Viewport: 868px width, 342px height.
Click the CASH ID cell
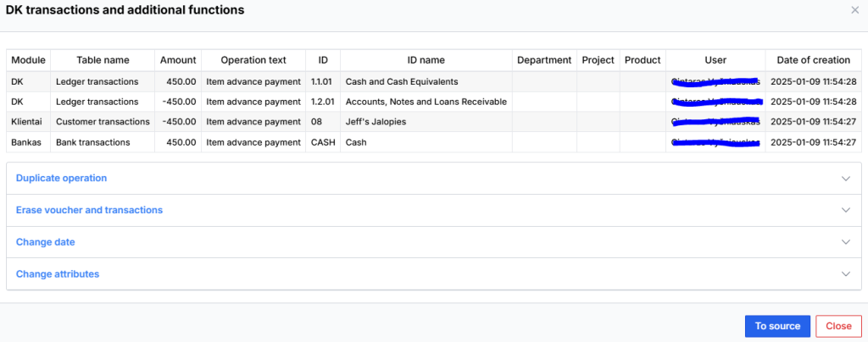click(x=323, y=142)
